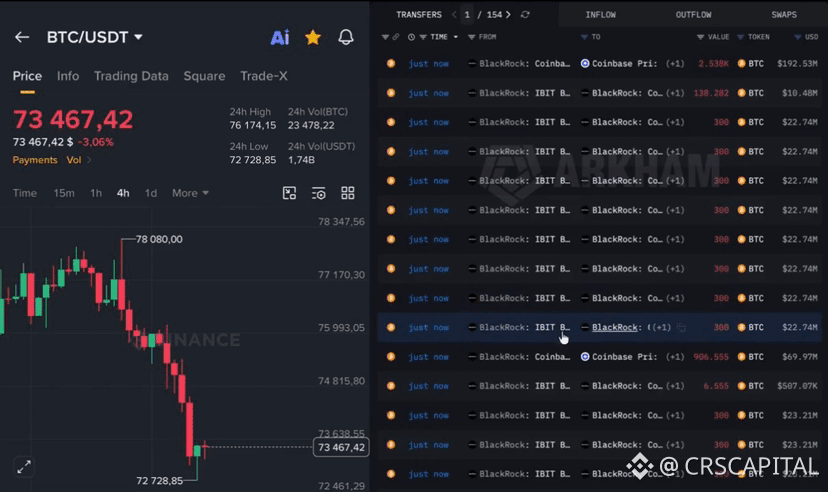
Task: Go back with the left arrow icon
Action: coord(22,37)
